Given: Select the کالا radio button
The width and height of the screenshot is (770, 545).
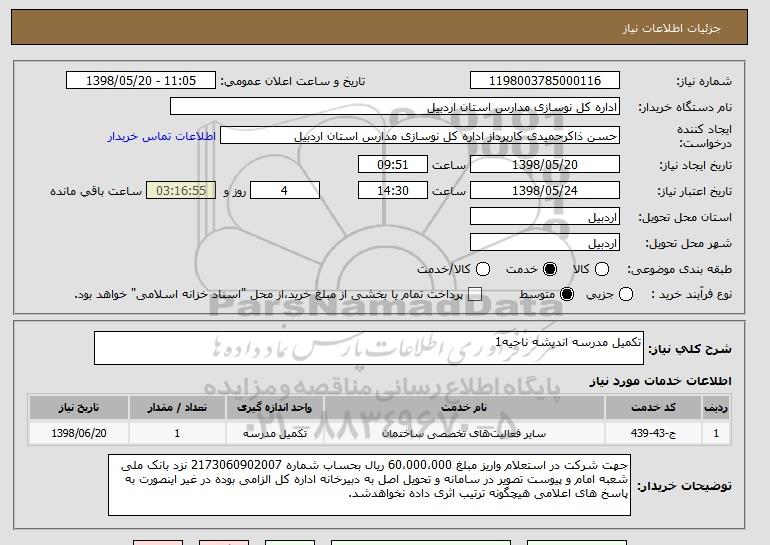Looking at the screenshot, I should [x=602, y=269].
